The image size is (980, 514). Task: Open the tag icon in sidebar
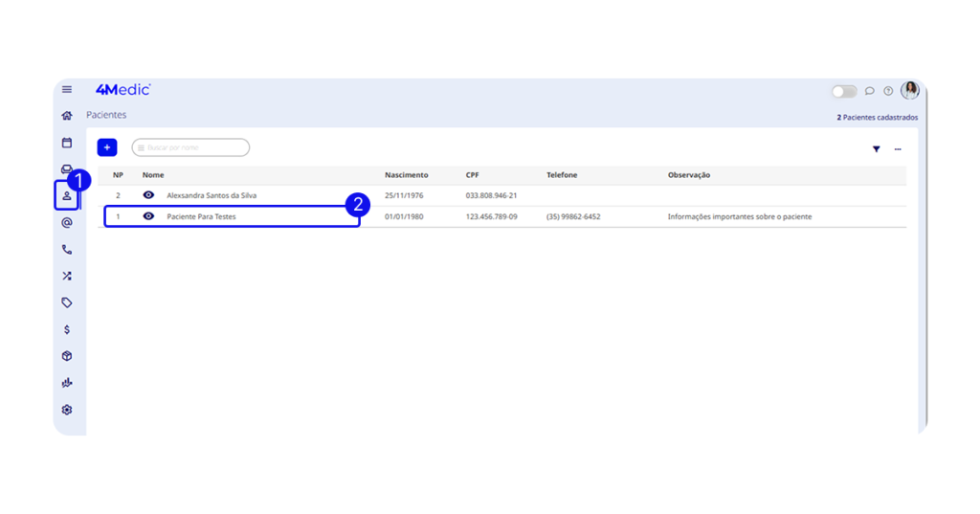[x=67, y=302]
